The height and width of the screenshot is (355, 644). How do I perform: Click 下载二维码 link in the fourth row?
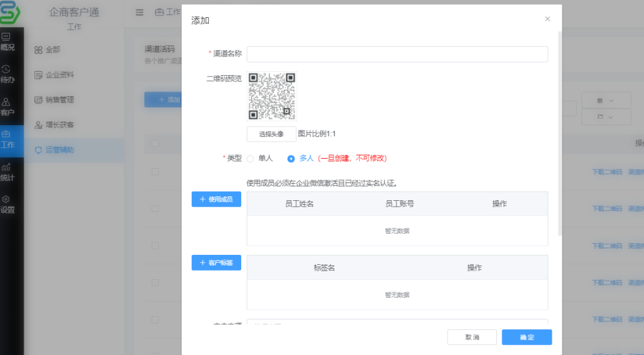(x=607, y=283)
